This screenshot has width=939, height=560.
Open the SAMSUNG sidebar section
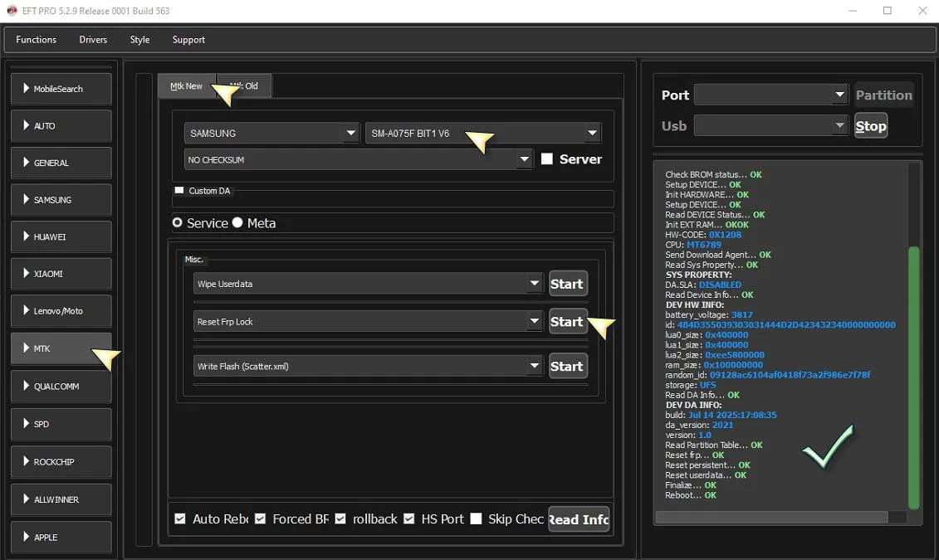(61, 200)
